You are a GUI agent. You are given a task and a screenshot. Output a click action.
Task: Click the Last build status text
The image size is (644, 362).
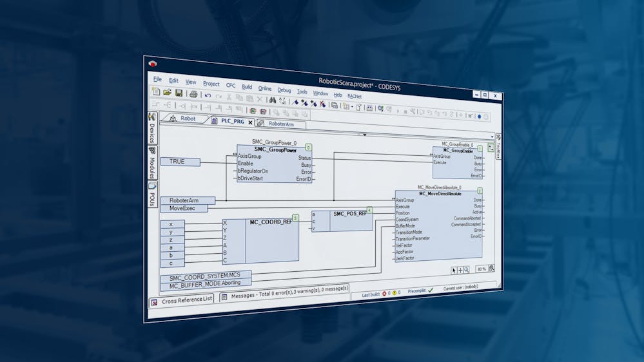click(x=371, y=295)
